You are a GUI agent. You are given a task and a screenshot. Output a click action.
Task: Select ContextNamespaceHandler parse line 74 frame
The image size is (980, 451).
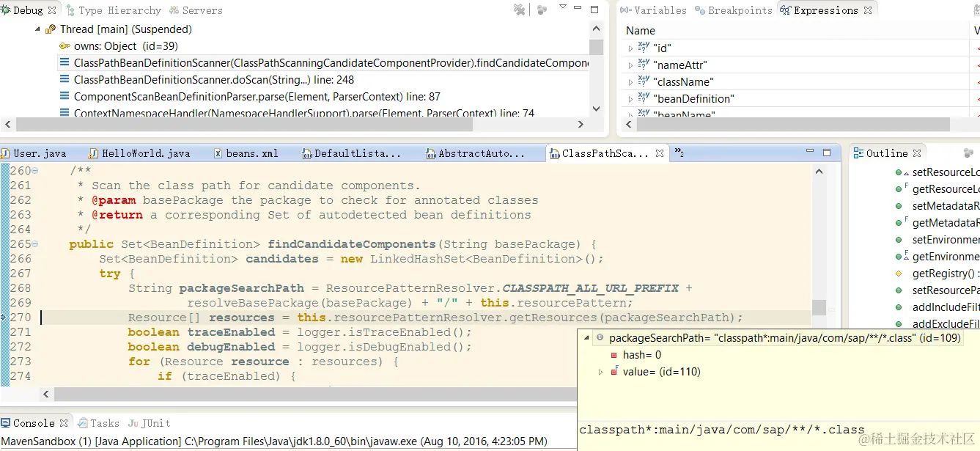304,114
